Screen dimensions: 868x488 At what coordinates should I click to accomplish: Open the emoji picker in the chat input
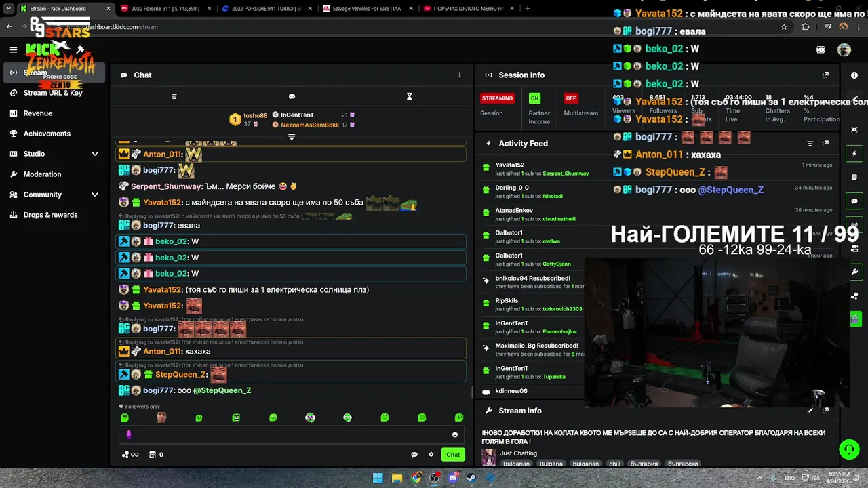pos(455,435)
